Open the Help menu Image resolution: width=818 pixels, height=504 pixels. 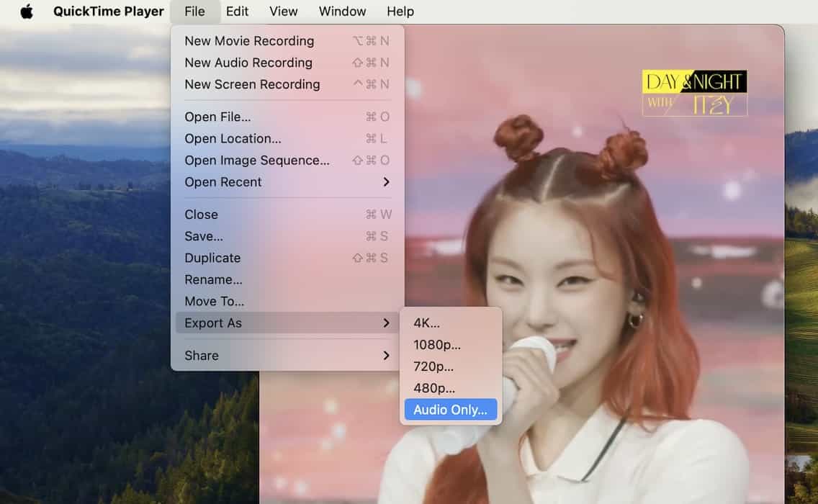[400, 12]
